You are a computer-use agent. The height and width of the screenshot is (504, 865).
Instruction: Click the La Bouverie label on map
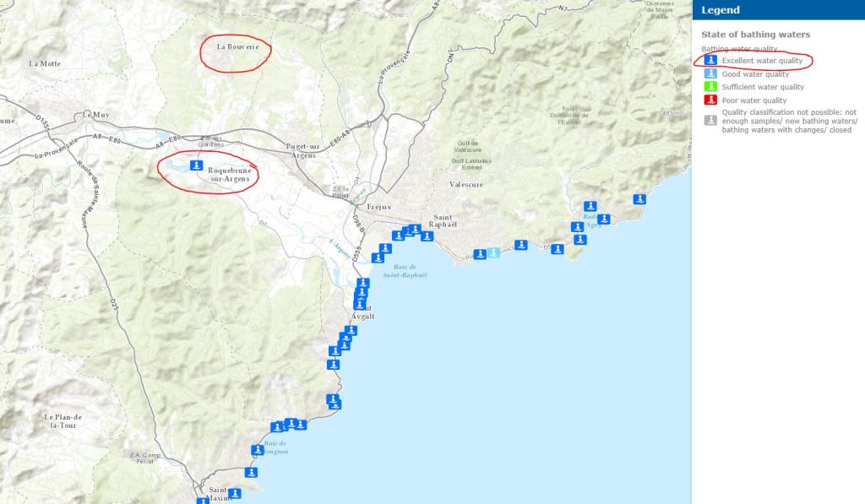tap(237, 47)
